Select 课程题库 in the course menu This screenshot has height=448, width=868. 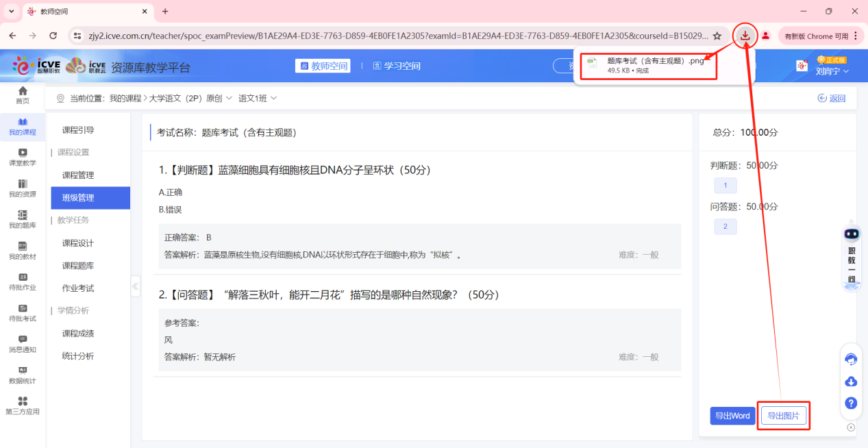[x=78, y=266]
